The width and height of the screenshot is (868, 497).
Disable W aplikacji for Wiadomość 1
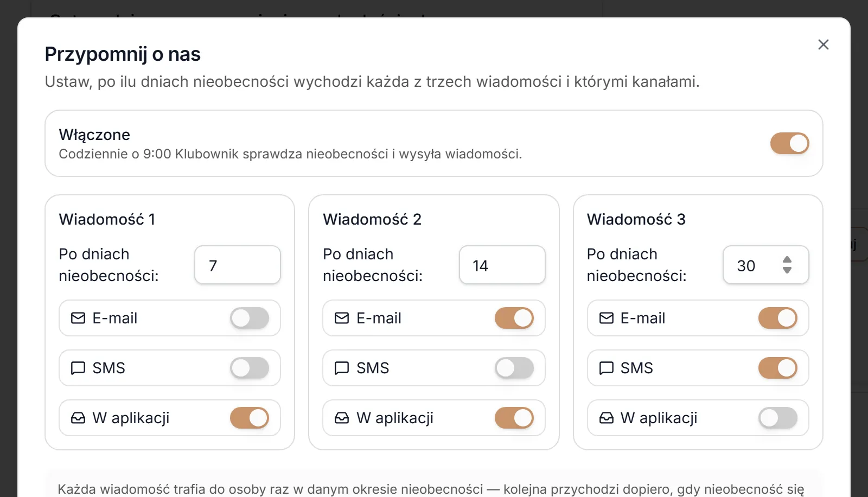pos(250,418)
